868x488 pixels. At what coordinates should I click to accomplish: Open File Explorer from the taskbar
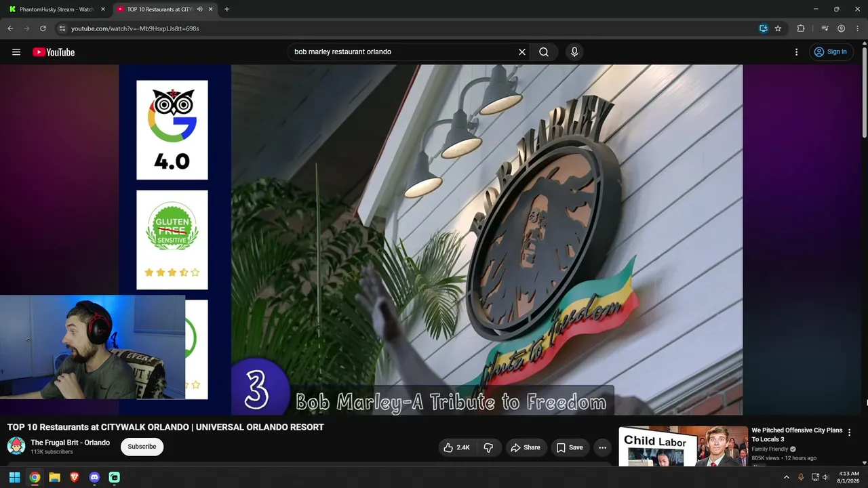54,477
